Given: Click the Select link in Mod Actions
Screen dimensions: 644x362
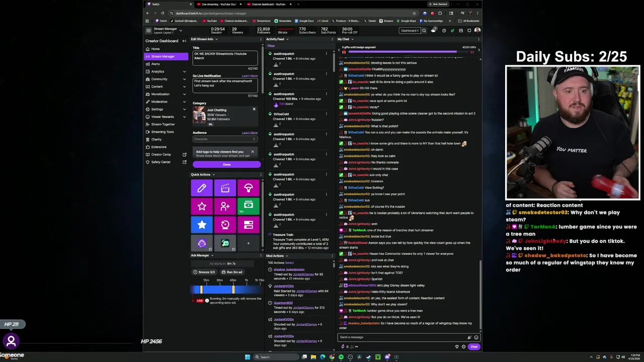Looking at the screenshot, I should point(289,262).
